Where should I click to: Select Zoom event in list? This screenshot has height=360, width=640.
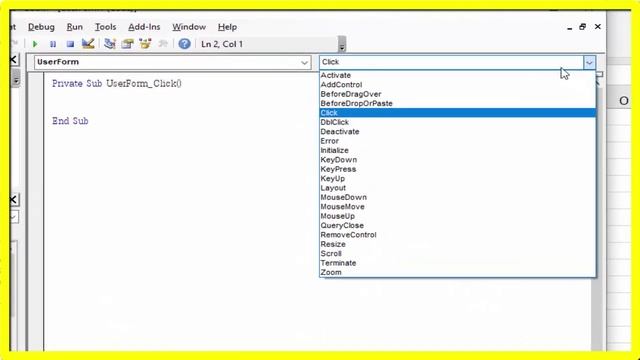coord(458,272)
